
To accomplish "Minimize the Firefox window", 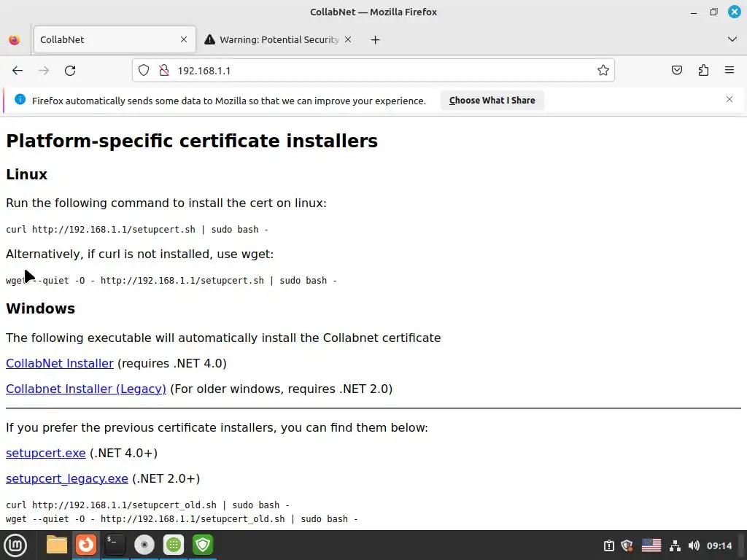I will click(x=694, y=12).
